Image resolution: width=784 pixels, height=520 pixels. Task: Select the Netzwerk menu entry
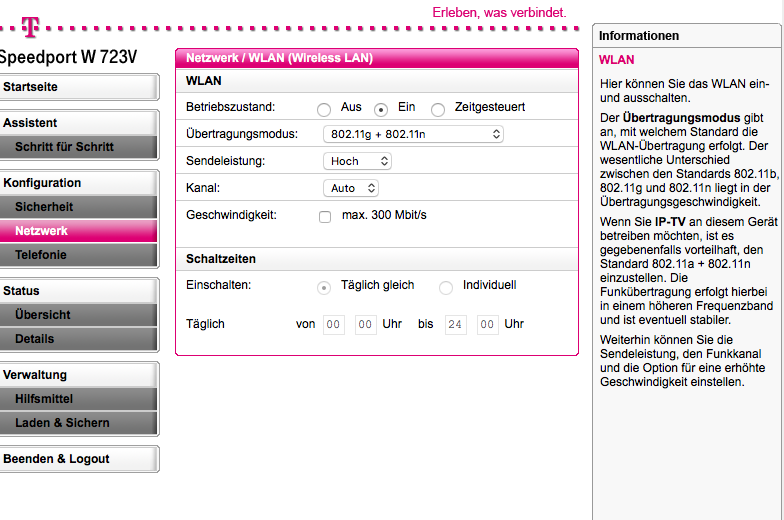point(78,231)
